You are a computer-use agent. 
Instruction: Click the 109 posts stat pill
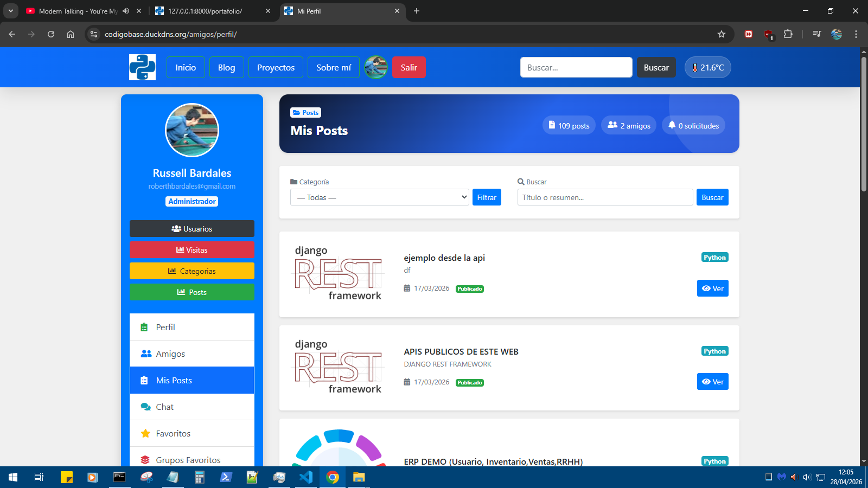pyautogui.click(x=569, y=125)
